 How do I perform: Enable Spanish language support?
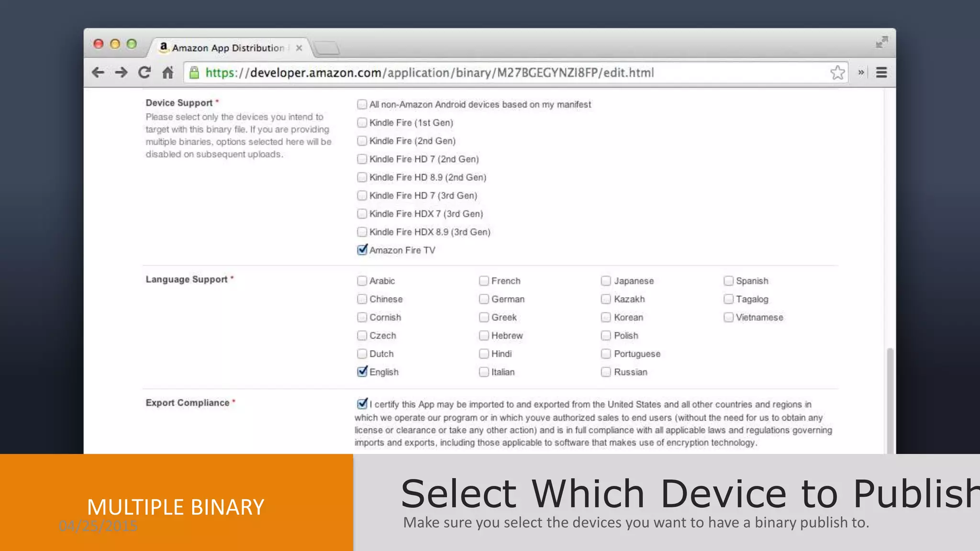pos(728,281)
